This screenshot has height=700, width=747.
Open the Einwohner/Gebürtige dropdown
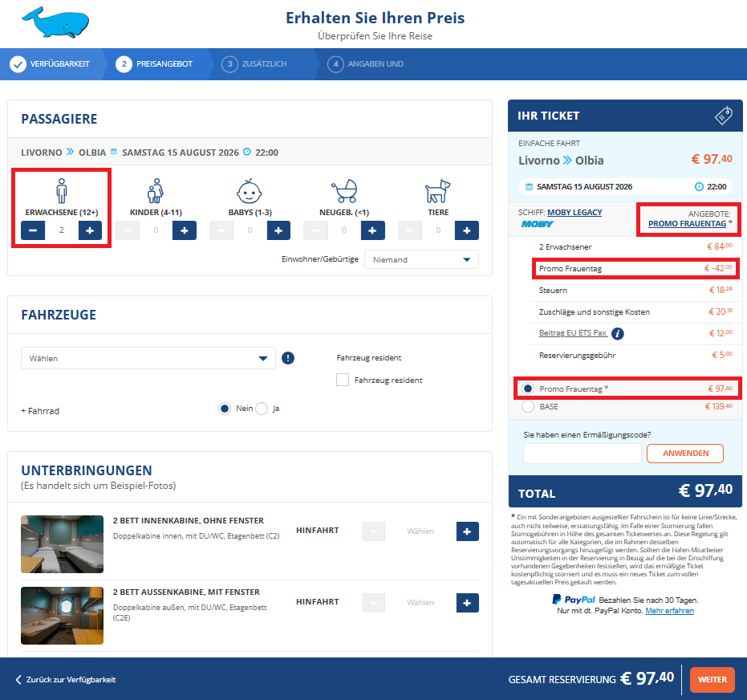click(x=421, y=259)
